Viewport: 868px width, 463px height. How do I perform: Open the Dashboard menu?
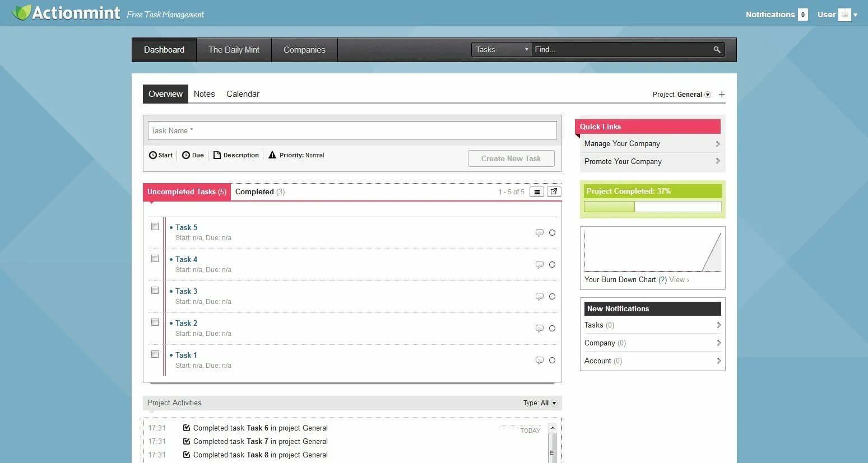point(164,50)
